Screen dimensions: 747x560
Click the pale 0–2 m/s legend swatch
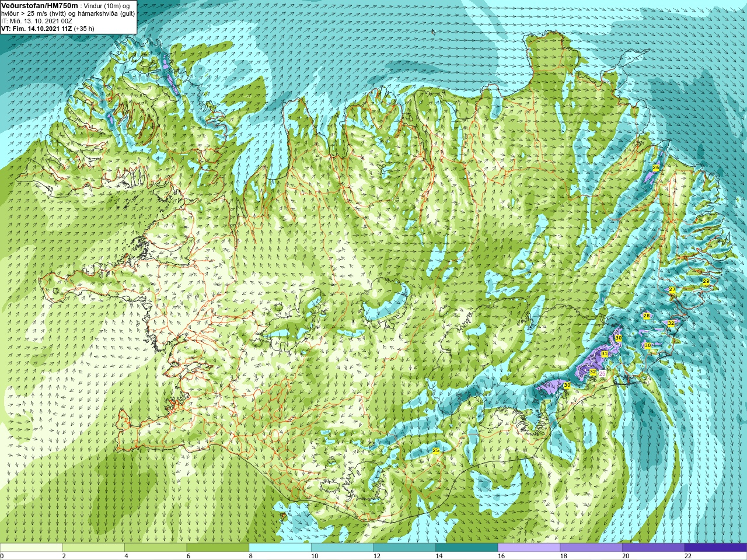(x=31, y=548)
